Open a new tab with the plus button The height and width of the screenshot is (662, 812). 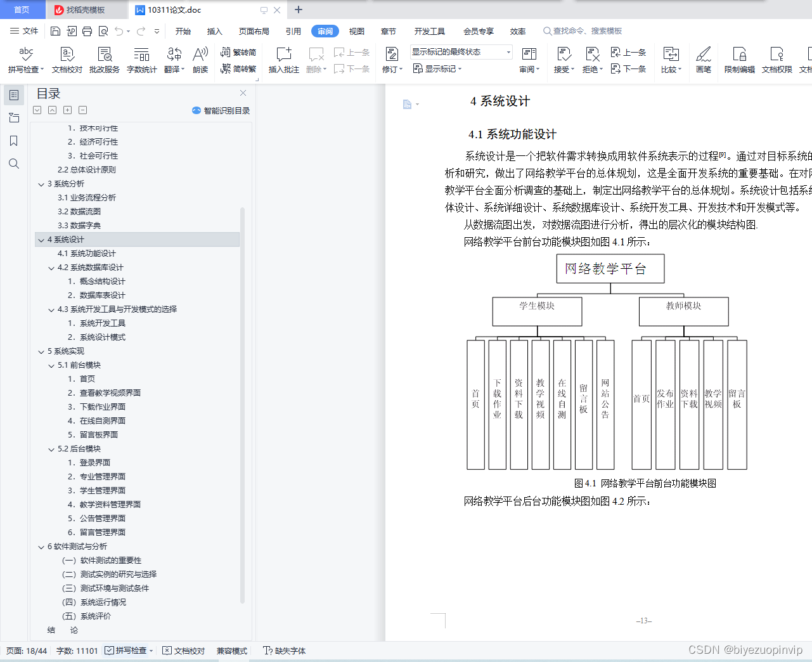tap(299, 10)
